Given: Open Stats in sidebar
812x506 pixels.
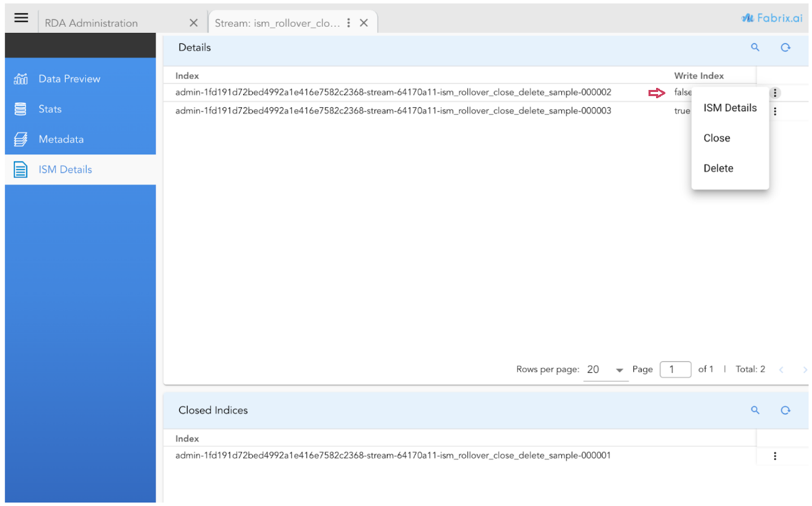Looking at the screenshot, I should [49, 109].
